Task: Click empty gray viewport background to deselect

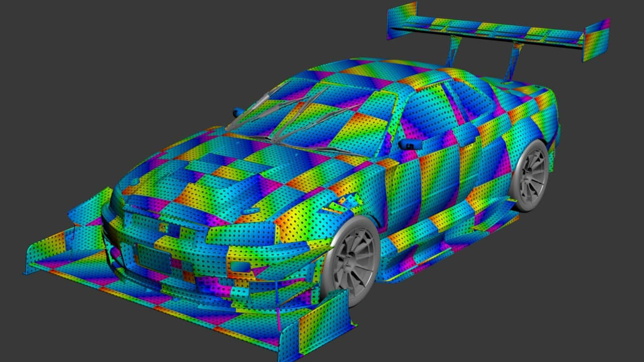Action: point(101,75)
